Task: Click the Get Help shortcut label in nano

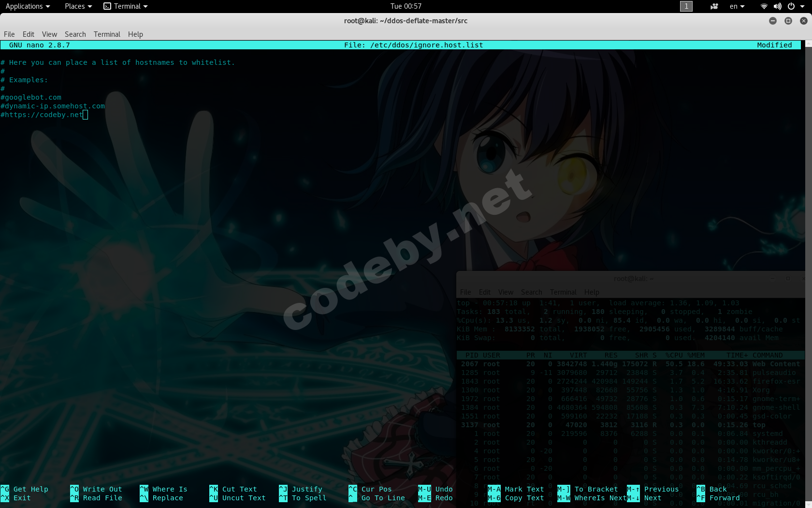Action: [31, 489]
